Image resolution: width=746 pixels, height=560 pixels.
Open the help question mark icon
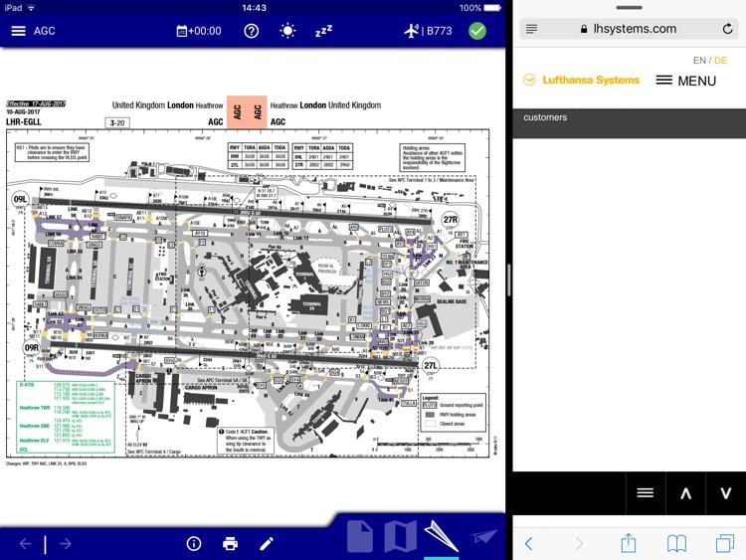(252, 31)
